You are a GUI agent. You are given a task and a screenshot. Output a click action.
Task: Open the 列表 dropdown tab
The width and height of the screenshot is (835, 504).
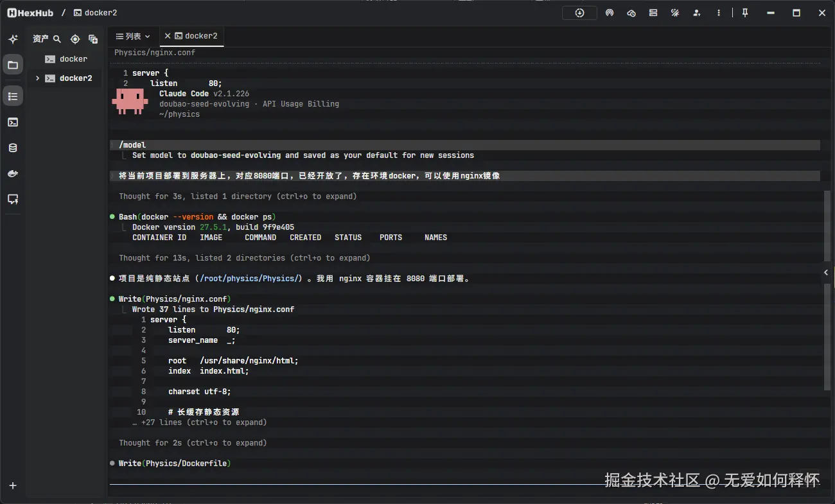(132, 37)
